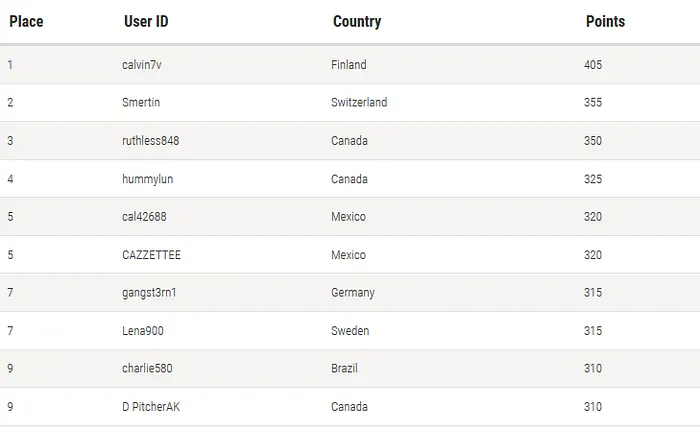
Task: Select user Lena900
Action: (x=143, y=331)
